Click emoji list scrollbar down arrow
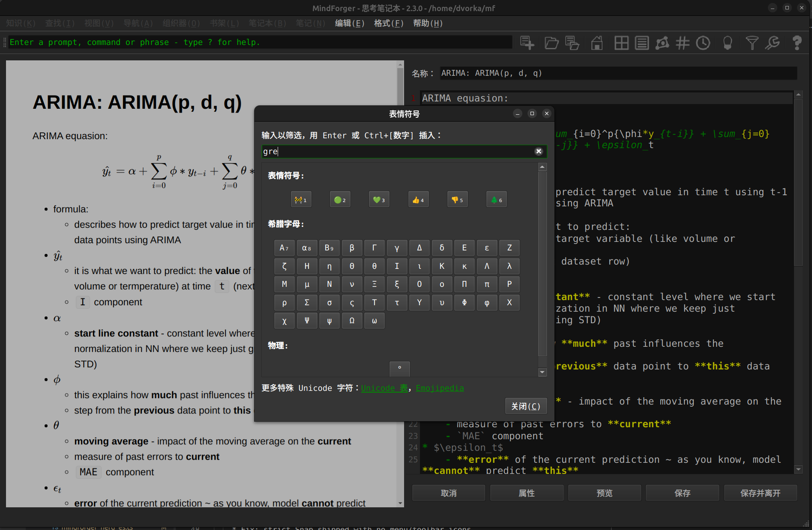Image resolution: width=812 pixels, height=530 pixels. coord(542,372)
